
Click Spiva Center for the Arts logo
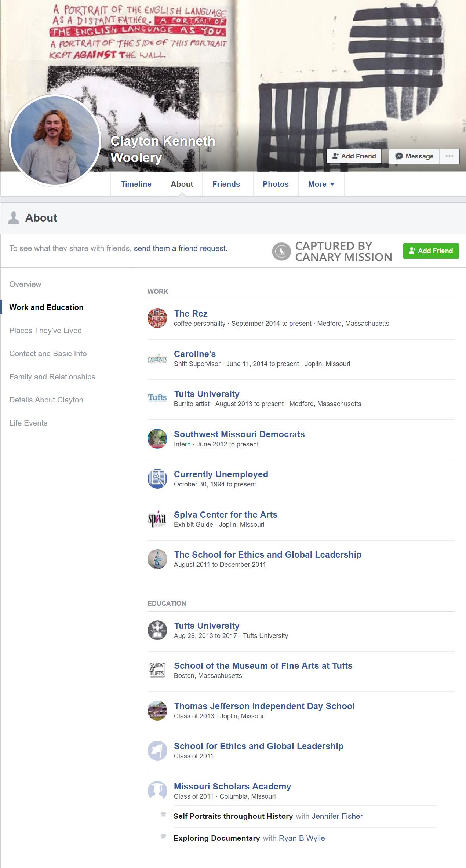click(157, 519)
